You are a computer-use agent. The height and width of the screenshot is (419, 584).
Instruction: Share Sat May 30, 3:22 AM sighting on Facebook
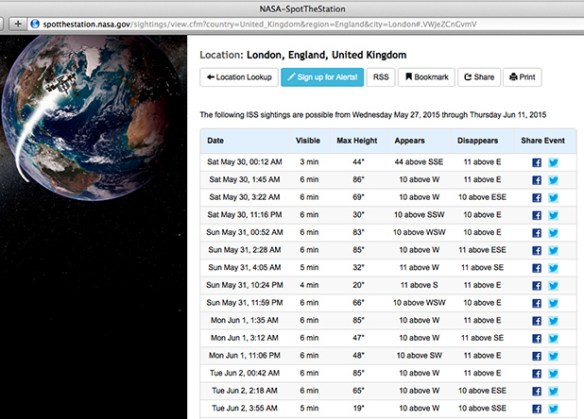click(x=537, y=197)
